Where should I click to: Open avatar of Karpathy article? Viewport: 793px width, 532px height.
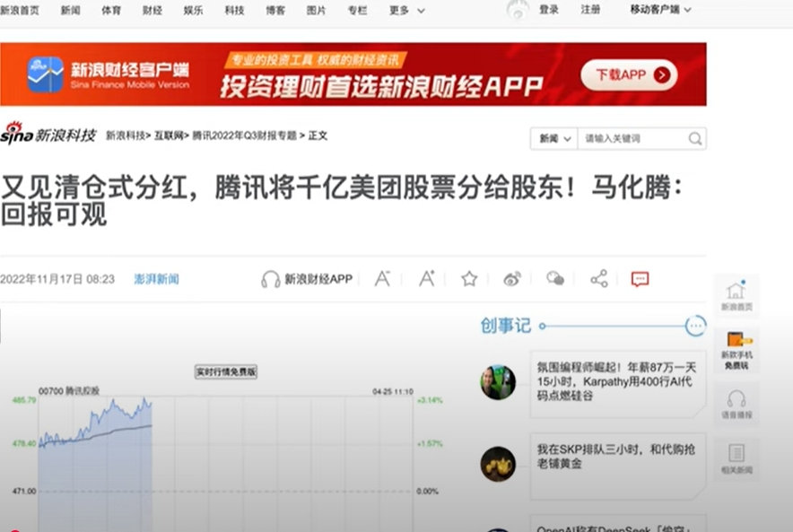498,382
